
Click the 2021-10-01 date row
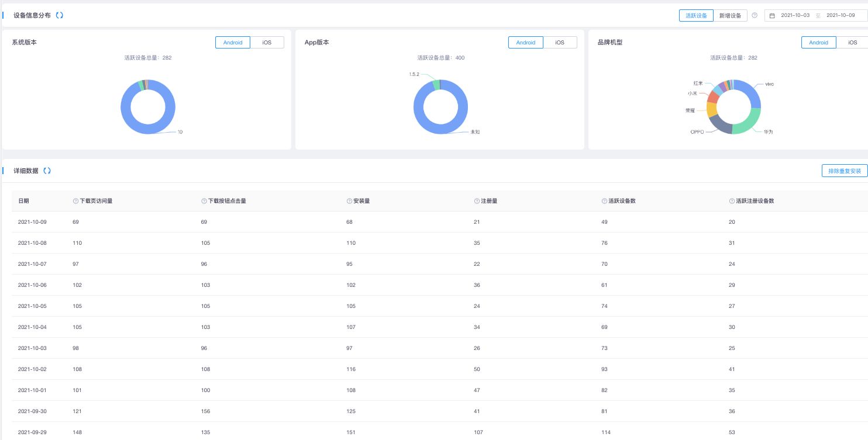440,390
